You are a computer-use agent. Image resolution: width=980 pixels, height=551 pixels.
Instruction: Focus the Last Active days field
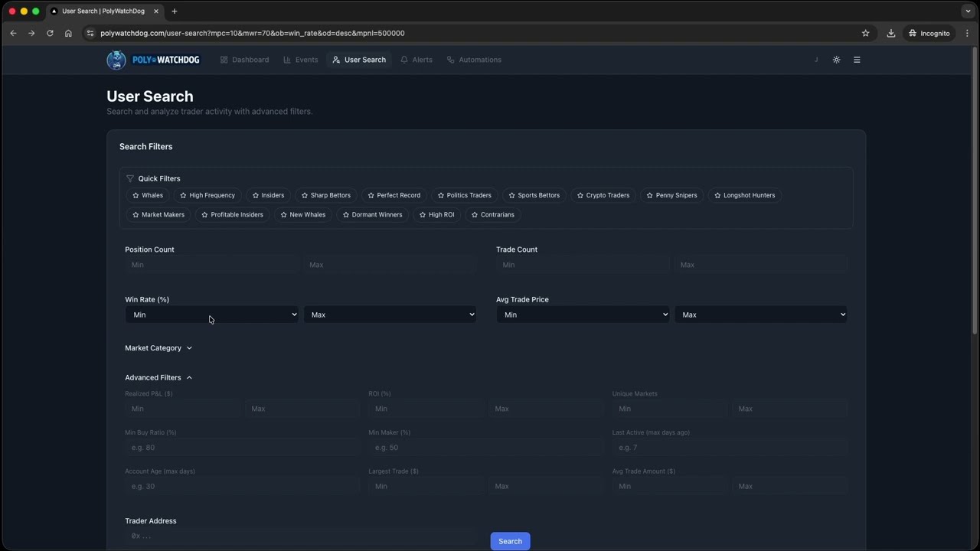(730, 448)
